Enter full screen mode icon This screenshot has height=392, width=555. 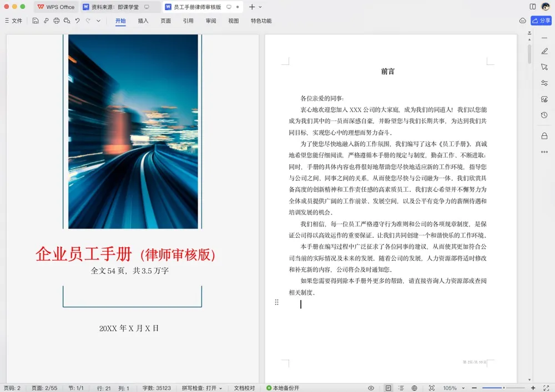[546, 388]
